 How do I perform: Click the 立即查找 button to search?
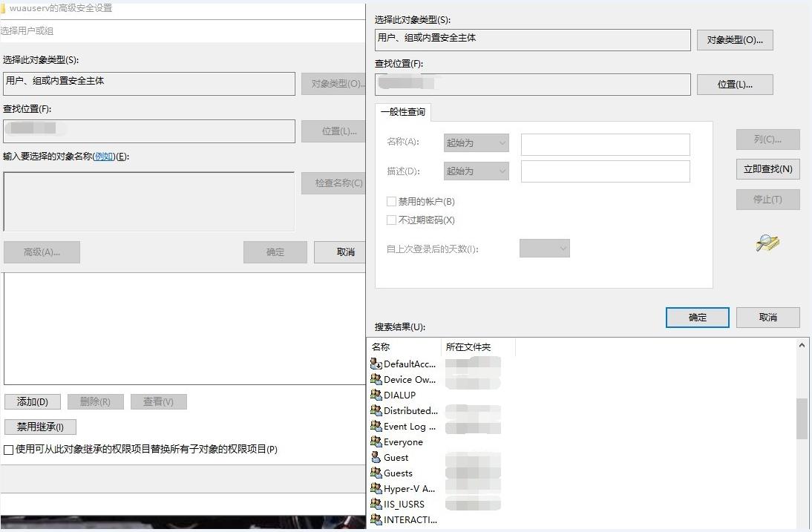coord(767,169)
